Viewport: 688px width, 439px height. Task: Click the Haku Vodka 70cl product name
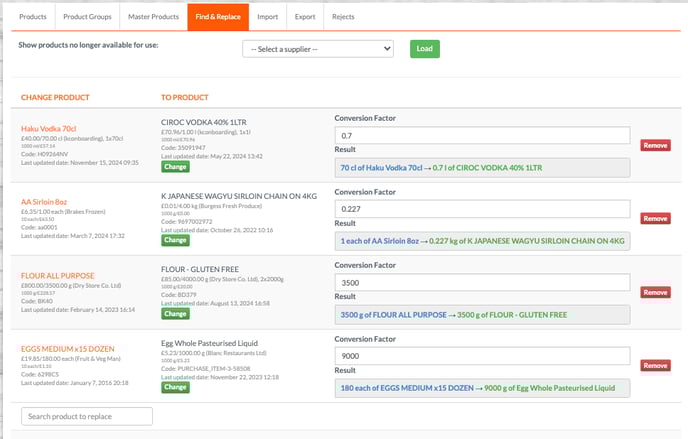49,128
